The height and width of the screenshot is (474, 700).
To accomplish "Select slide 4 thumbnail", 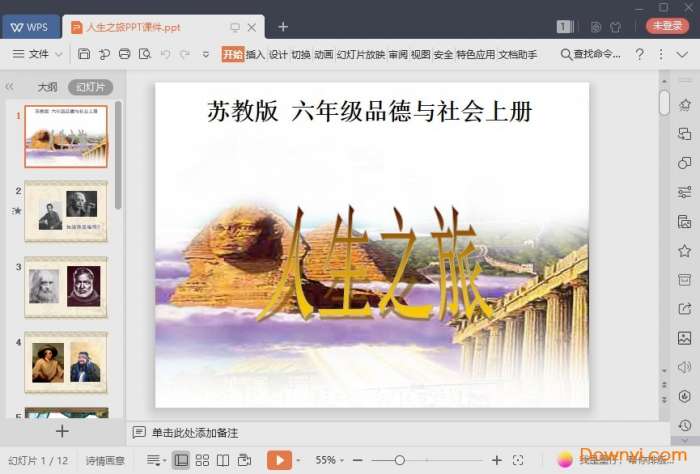I will (66, 362).
